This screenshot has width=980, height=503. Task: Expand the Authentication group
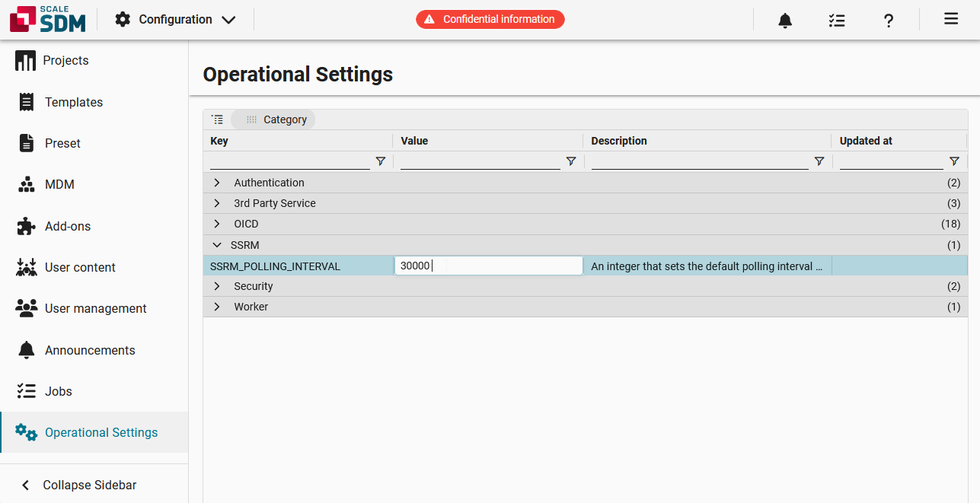pyautogui.click(x=217, y=183)
